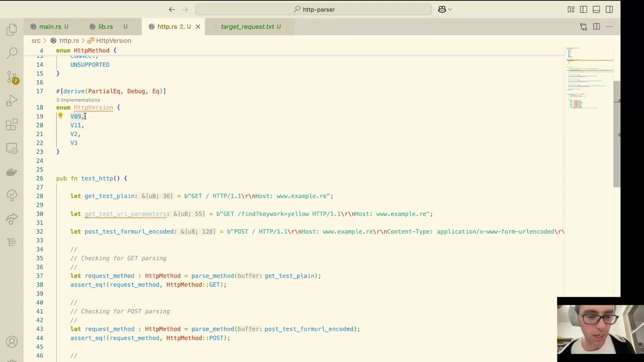This screenshot has width=644, height=362.
Task: Click line number 24 in the gutter
Action: (39, 161)
